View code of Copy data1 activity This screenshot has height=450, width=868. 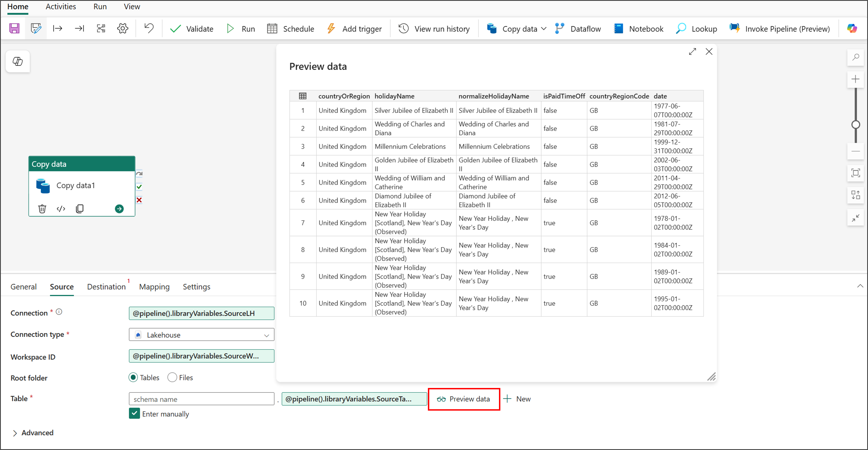point(61,209)
